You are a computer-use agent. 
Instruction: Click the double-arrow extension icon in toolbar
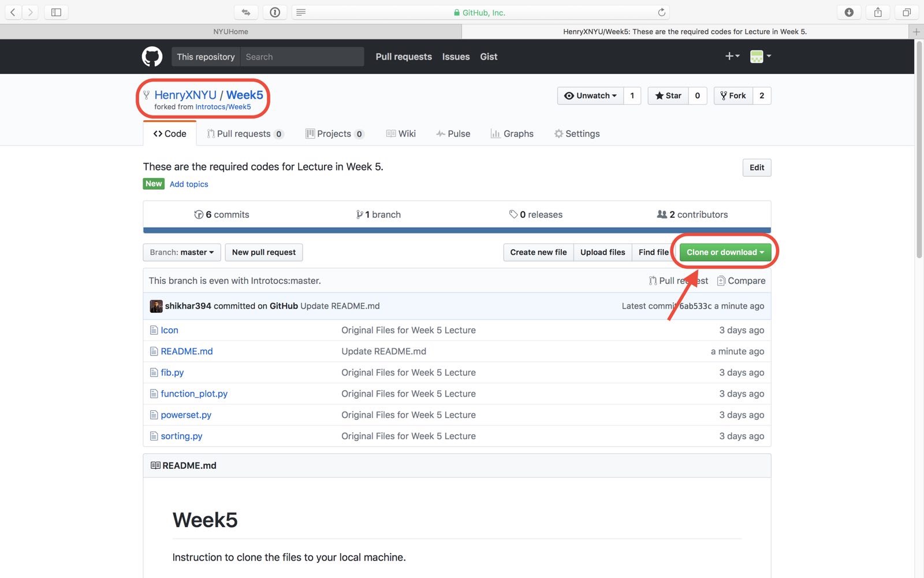[246, 12]
